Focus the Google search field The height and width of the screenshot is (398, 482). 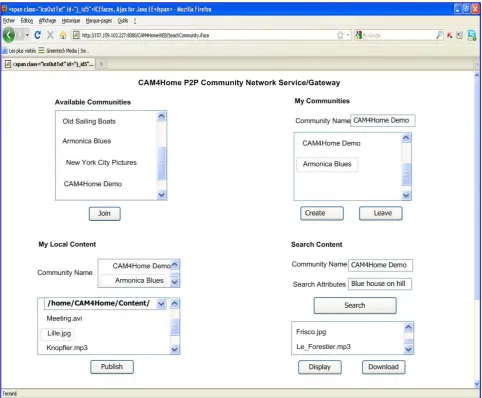(400, 35)
